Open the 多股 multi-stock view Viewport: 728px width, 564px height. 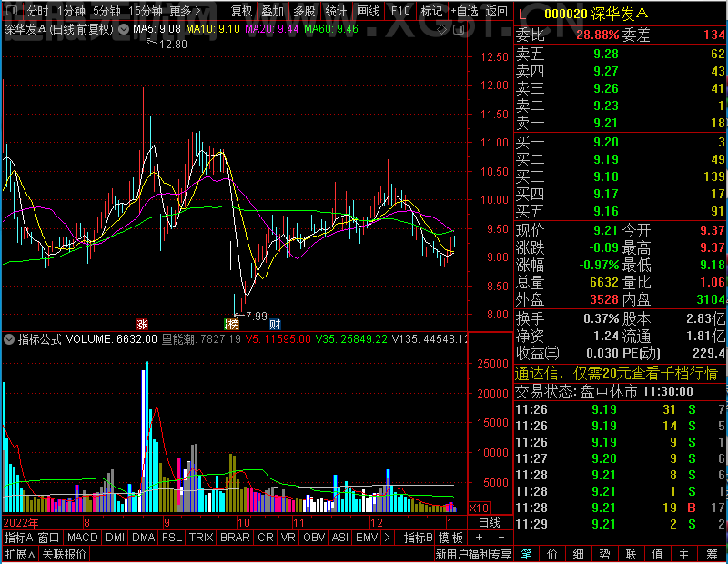(x=304, y=11)
